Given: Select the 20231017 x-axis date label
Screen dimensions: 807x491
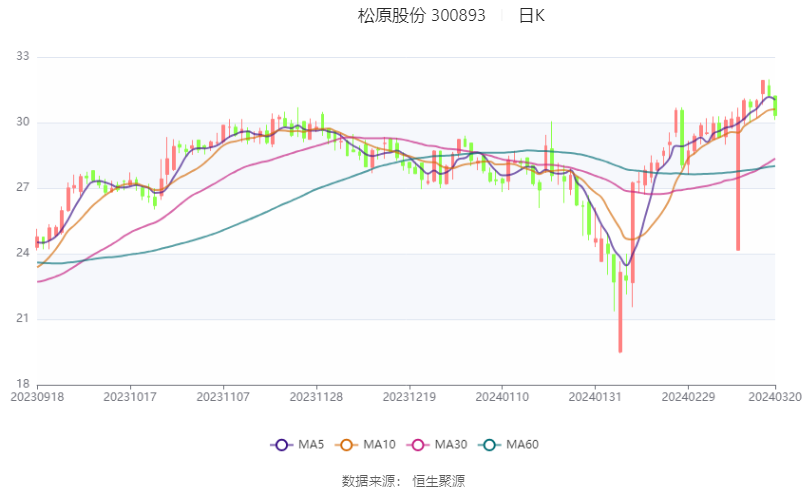Looking at the screenshot, I should coord(130,397).
